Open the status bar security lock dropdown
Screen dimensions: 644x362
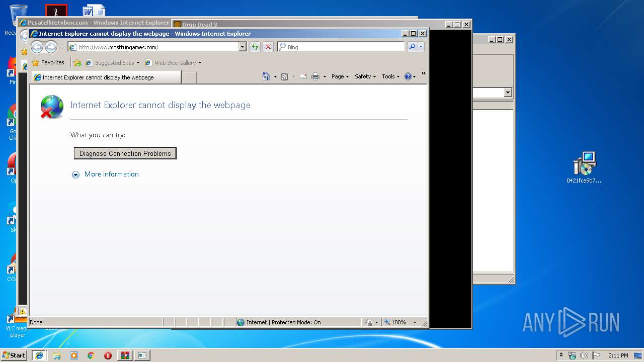click(x=371, y=322)
